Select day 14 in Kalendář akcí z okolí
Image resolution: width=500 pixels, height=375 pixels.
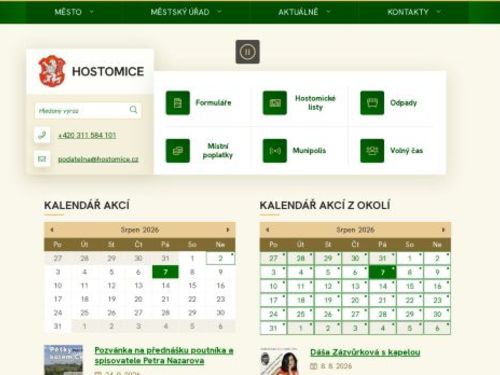pos(382,286)
